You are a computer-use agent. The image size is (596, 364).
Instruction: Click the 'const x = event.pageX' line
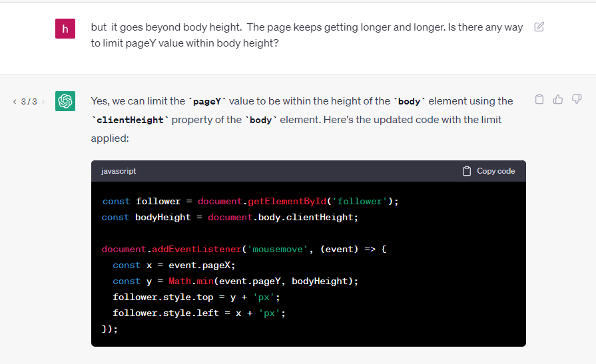click(x=174, y=266)
